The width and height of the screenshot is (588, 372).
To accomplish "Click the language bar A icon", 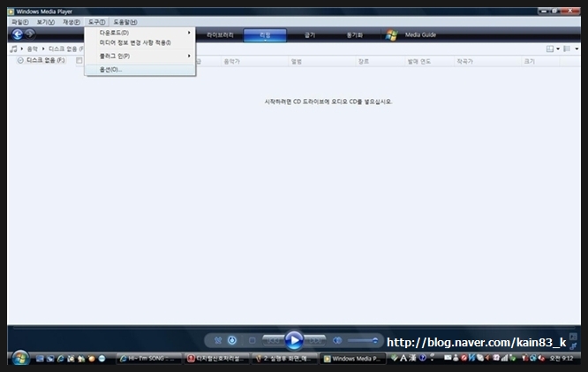I will click(403, 358).
